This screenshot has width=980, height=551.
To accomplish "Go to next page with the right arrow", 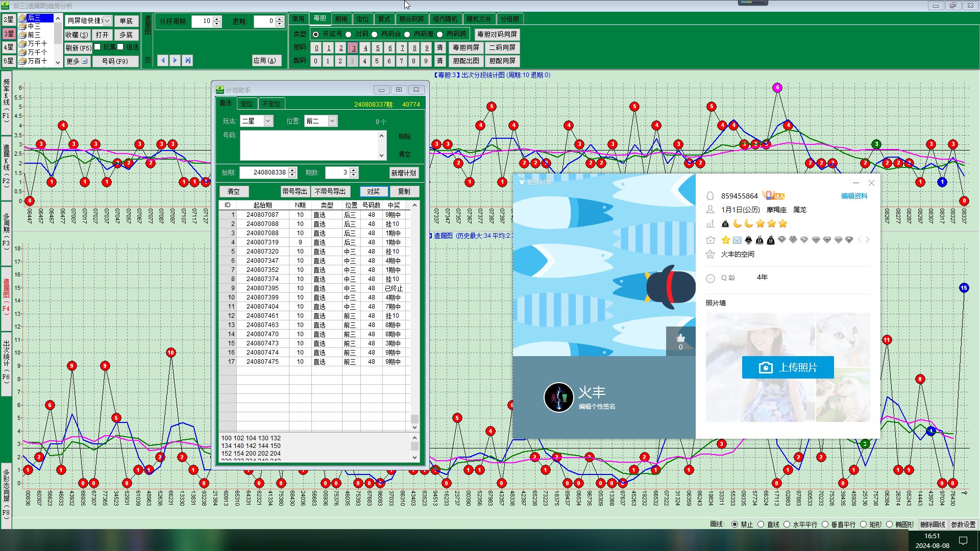I will tap(175, 60).
